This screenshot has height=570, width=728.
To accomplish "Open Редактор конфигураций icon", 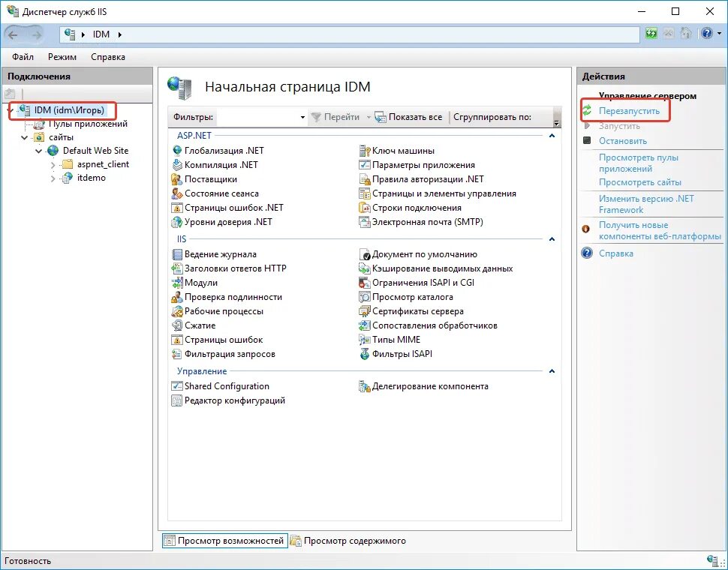I will pyautogui.click(x=177, y=400).
